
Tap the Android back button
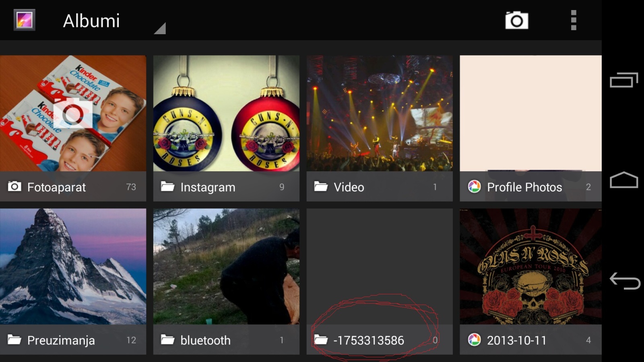pos(625,280)
